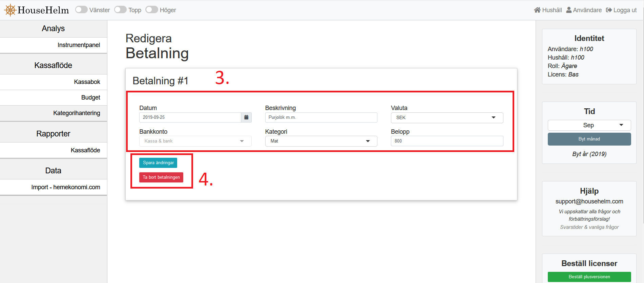The image size is (644, 283).
Task: Click the Spara ändringar button
Action: click(158, 163)
